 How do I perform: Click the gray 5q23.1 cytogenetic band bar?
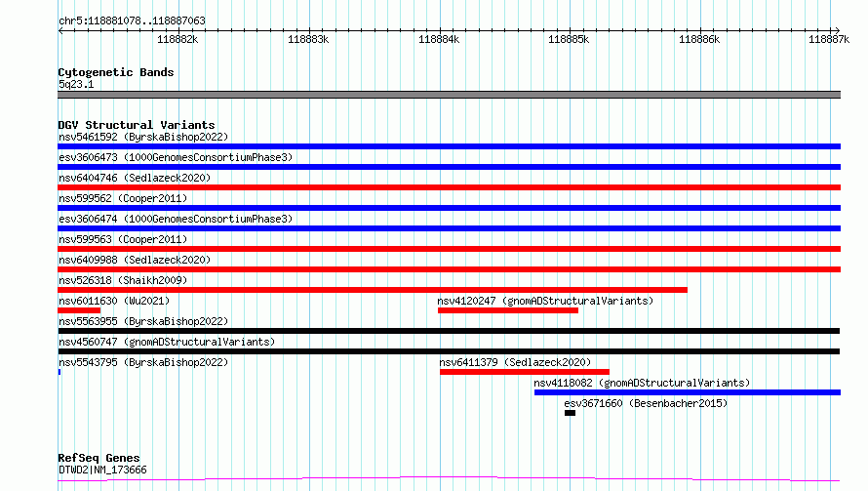[x=449, y=95]
